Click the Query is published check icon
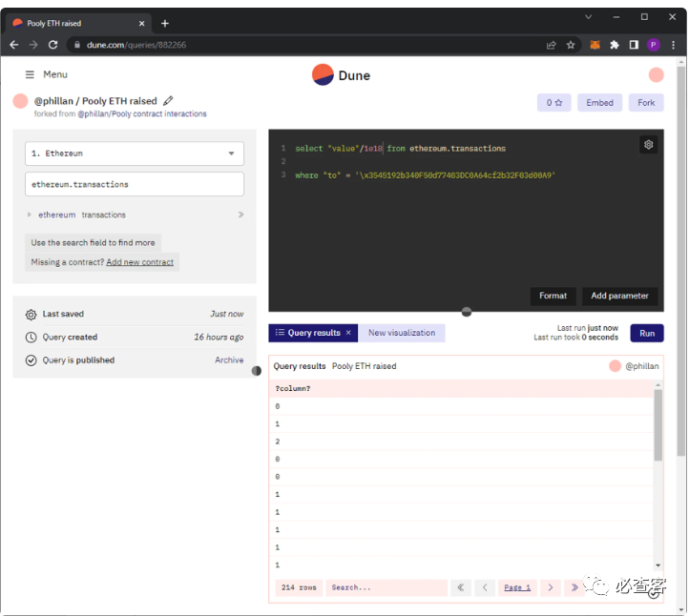The width and height of the screenshot is (689, 616). tap(31, 360)
